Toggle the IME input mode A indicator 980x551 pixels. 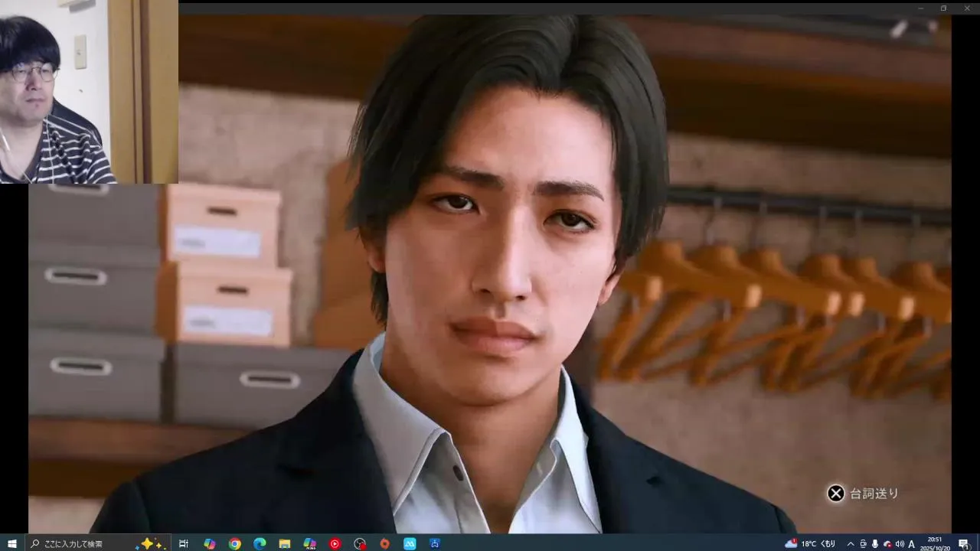point(912,543)
